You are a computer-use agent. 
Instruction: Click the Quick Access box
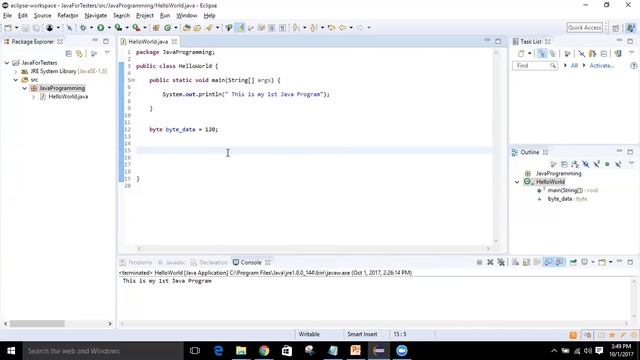[x=584, y=28]
